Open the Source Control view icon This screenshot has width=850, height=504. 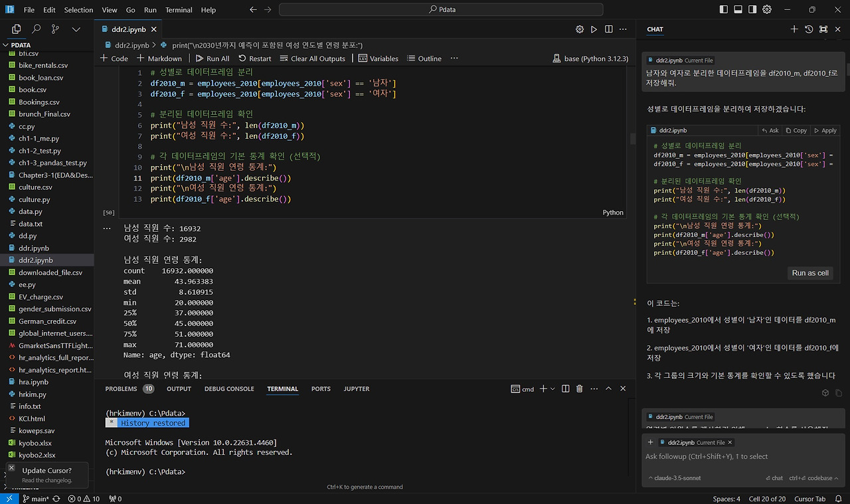click(55, 29)
